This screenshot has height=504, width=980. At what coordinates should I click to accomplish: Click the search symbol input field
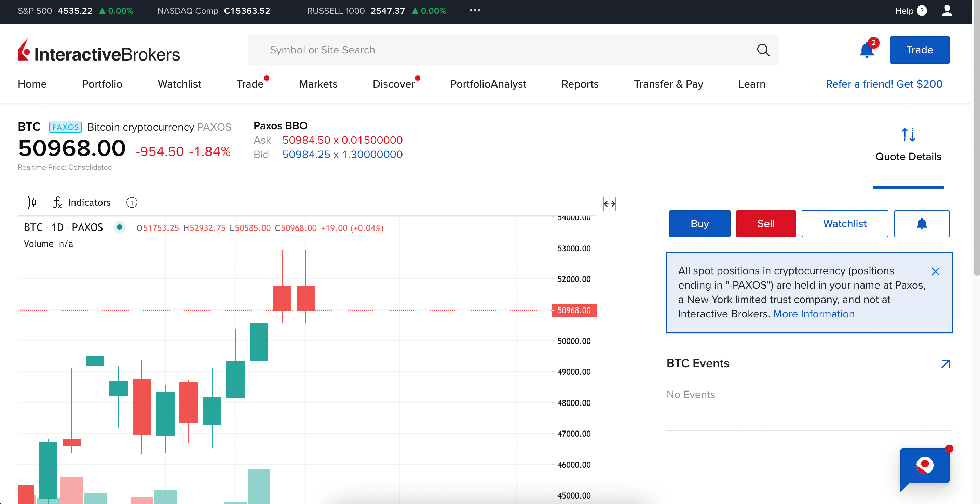514,50
